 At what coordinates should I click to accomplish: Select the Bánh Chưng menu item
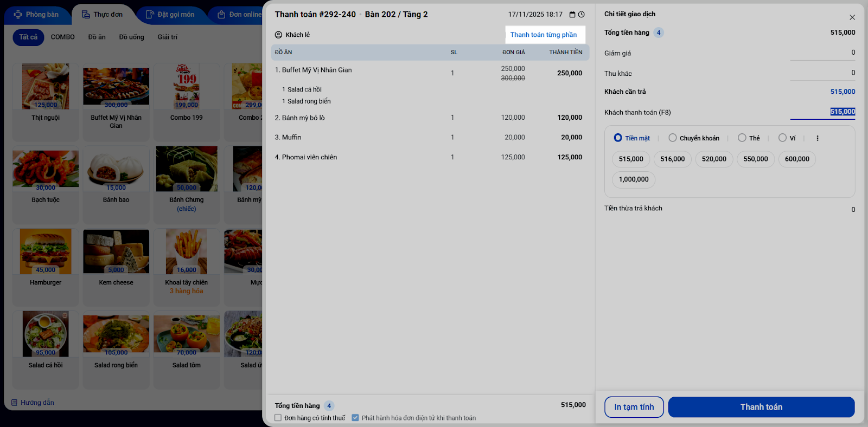187,185
